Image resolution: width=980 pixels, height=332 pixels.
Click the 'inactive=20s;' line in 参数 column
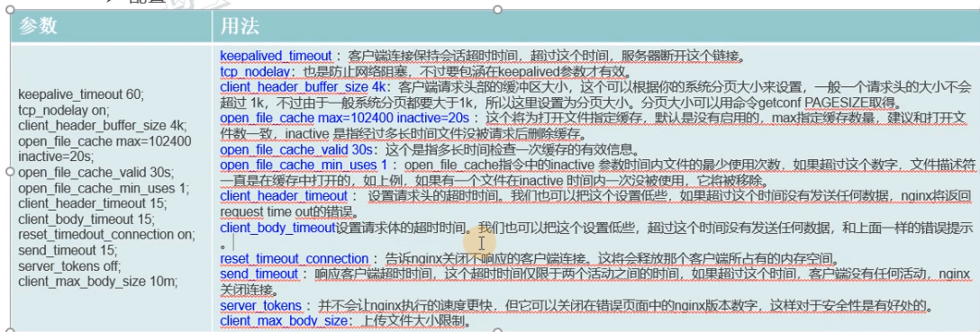57,156
